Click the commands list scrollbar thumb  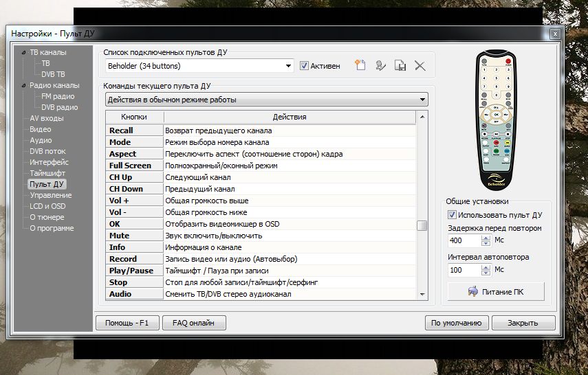pyautogui.click(x=422, y=225)
